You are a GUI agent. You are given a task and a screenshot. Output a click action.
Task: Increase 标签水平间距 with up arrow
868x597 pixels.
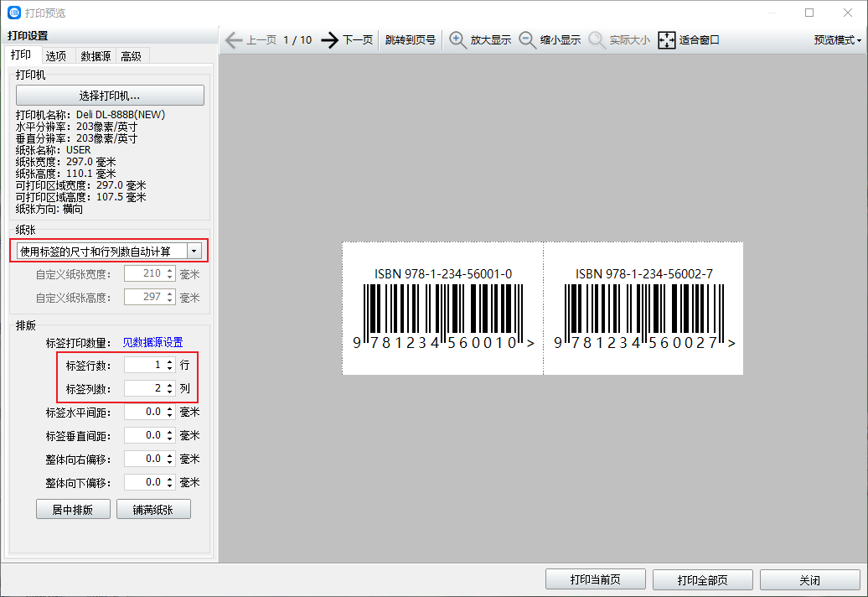point(170,408)
